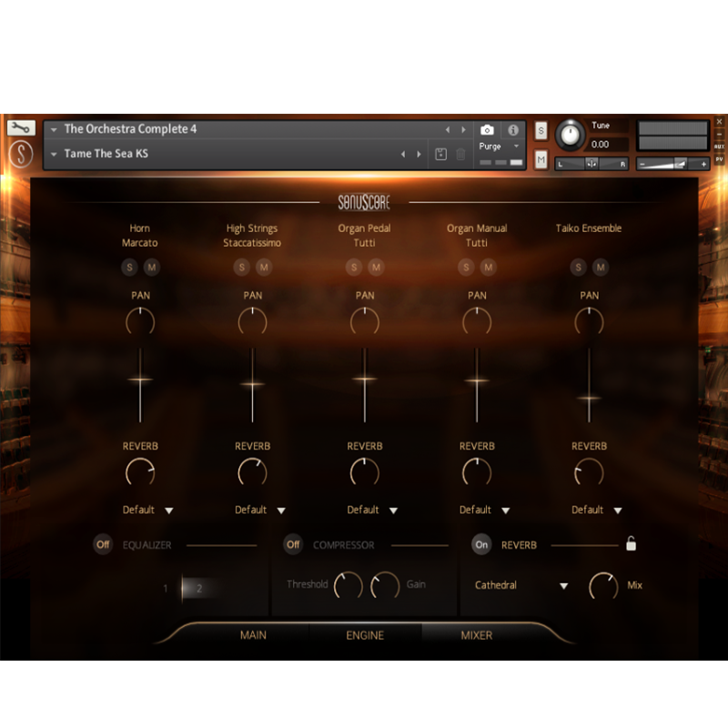Turn on the Compressor Off switch
The width and height of the screenshot is (728, 728).
293,544
